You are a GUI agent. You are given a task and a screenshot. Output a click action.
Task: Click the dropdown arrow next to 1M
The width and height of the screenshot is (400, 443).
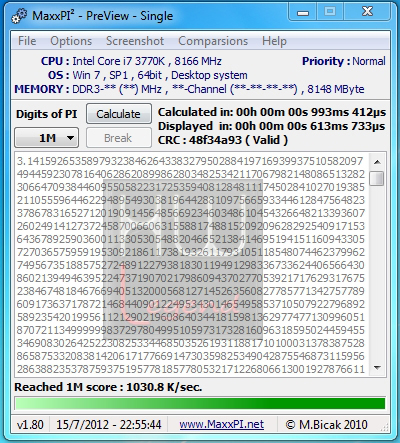[70, 138]
